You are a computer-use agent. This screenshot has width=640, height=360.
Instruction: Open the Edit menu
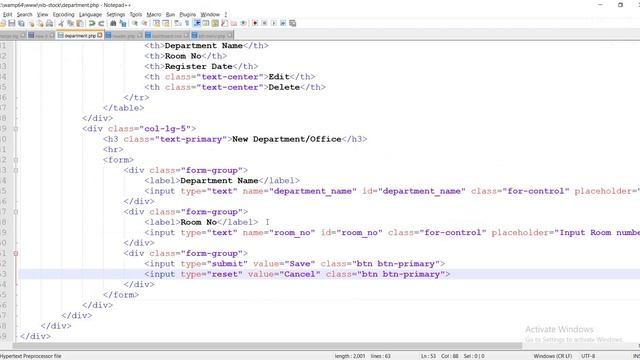7,14
